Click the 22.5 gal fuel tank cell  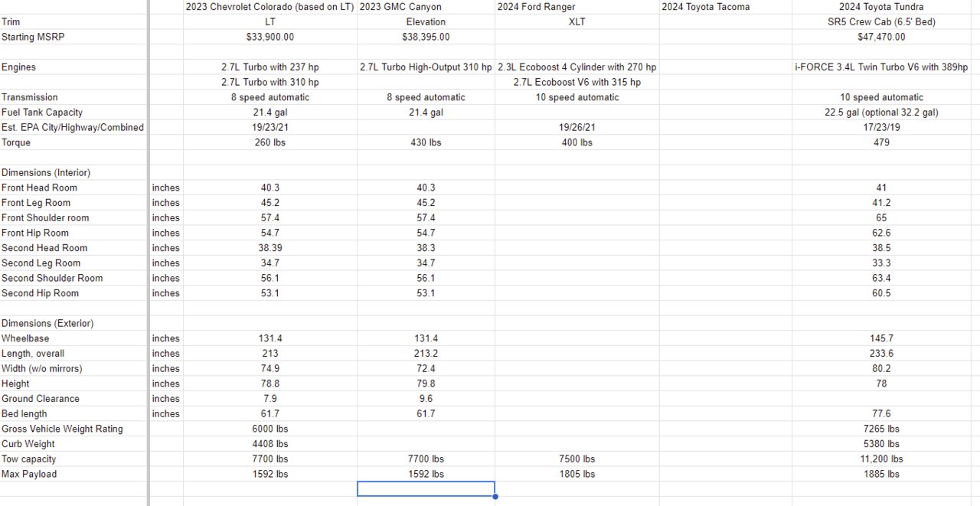coord(880,113)
